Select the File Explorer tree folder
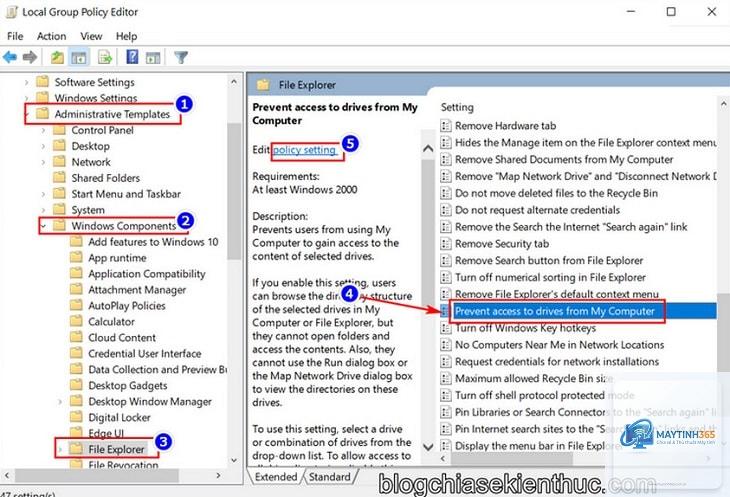The image size is (730, 497). 116,449
